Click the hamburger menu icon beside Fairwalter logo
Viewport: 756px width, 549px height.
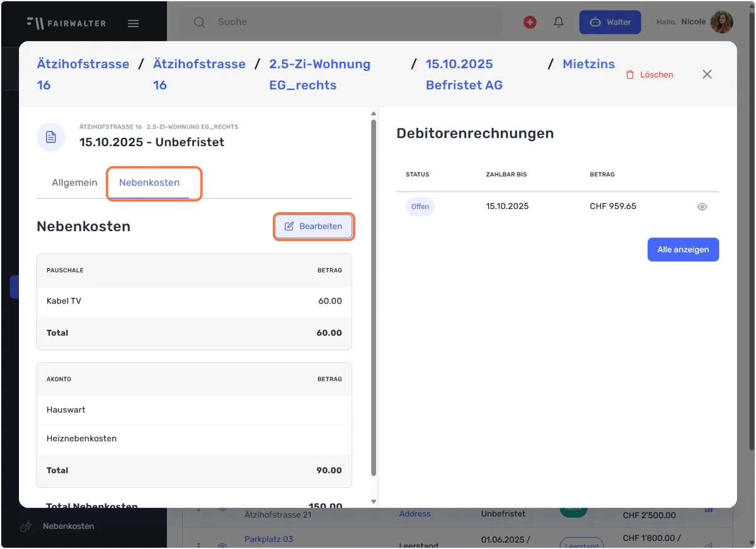click(133, 23)
